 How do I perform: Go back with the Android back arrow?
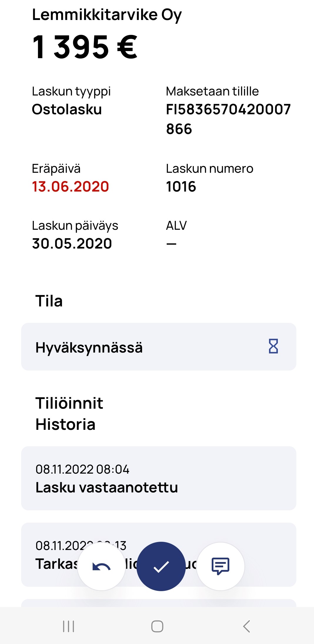pos(246,626)
